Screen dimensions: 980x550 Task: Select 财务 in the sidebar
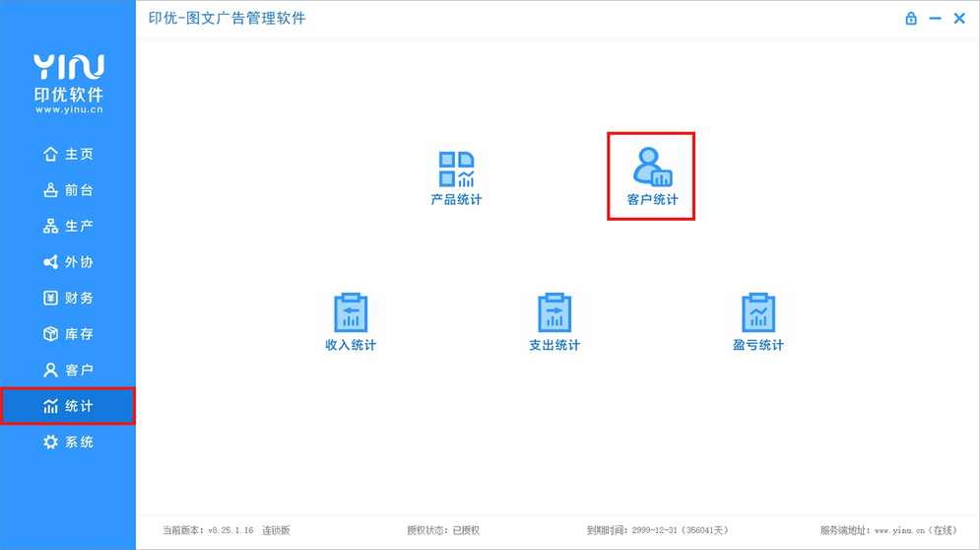point(68,298)
